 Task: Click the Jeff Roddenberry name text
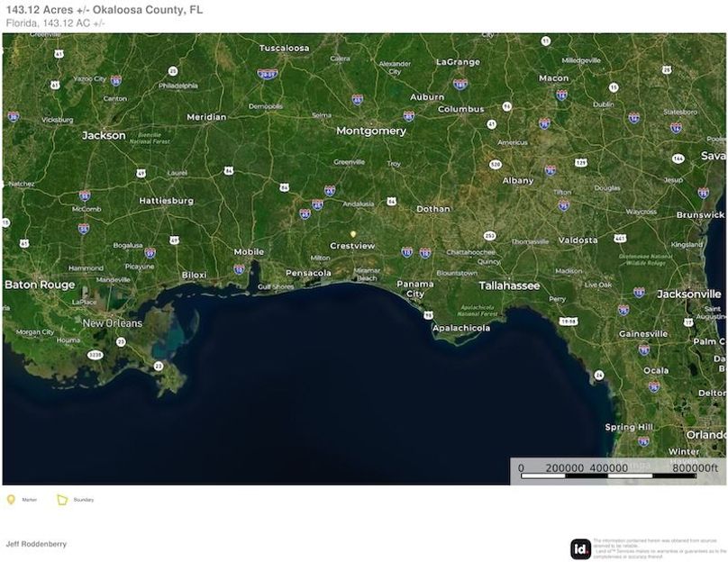[36, 544]
